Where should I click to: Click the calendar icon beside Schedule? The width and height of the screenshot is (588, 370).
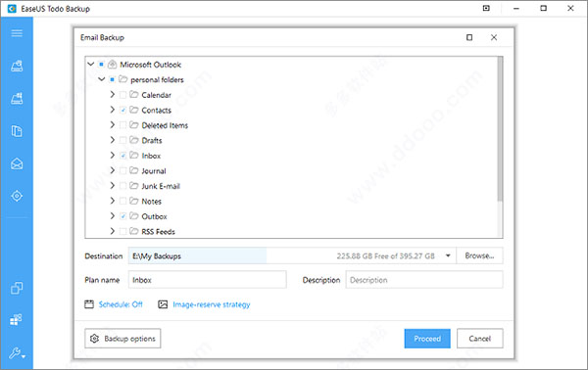pos(89,304)
